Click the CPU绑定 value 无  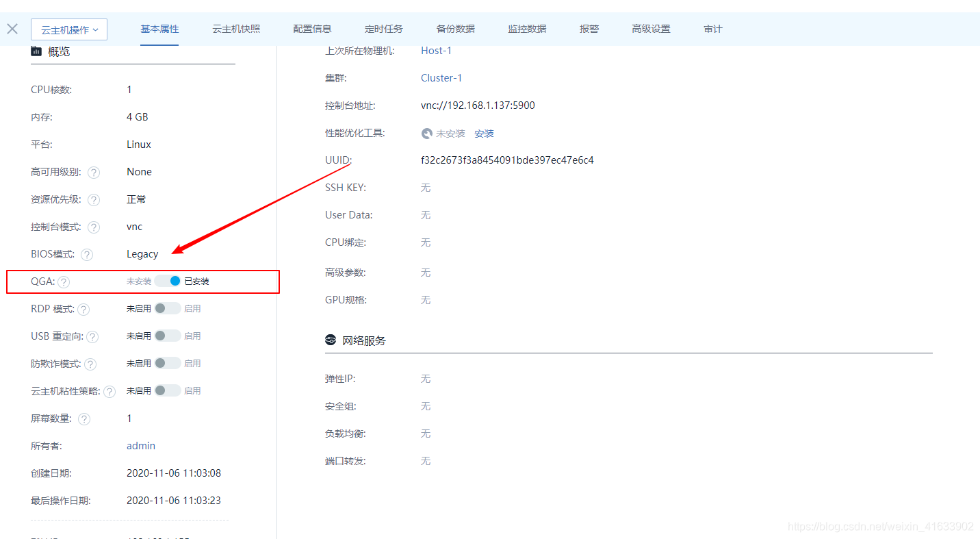[x=426, y=242]
